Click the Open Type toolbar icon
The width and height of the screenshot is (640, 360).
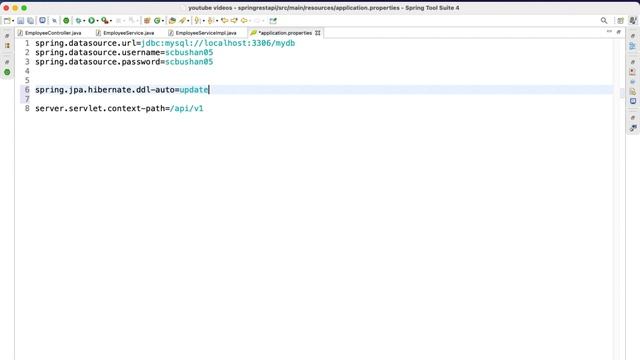click(172, 20)
